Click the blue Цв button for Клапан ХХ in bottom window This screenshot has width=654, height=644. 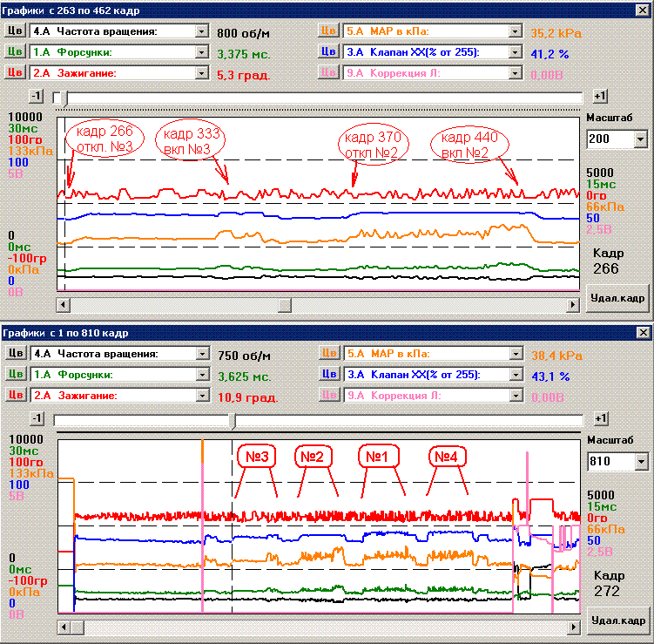(328, 374)
